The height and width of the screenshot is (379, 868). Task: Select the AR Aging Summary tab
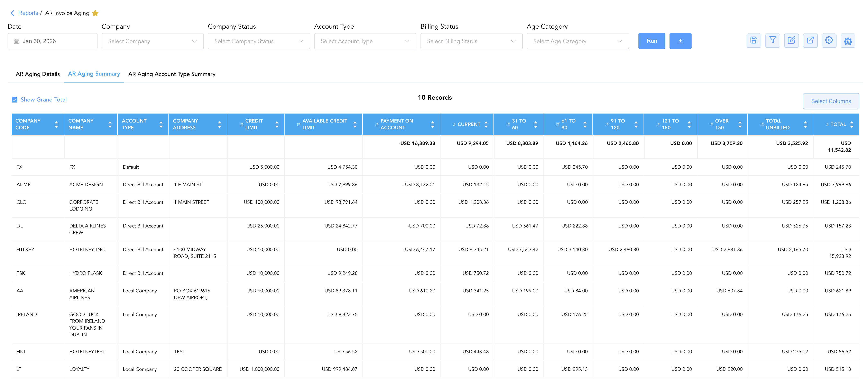click(x=94, y=74)
